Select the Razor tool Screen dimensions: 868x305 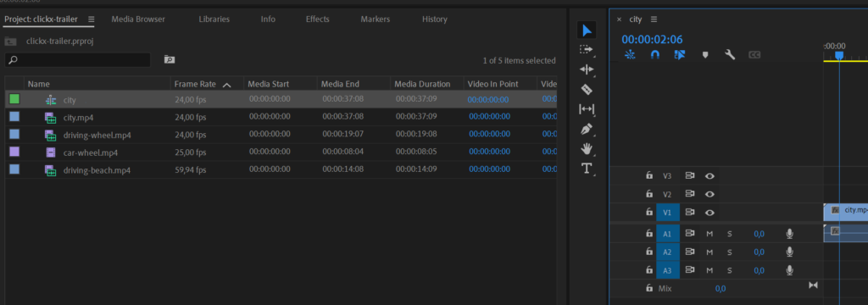587,89
